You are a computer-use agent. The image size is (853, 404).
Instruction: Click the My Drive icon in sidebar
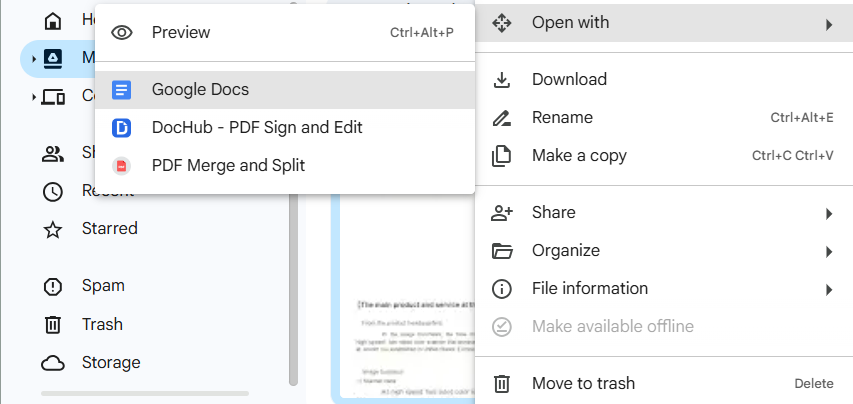[53, 58]
